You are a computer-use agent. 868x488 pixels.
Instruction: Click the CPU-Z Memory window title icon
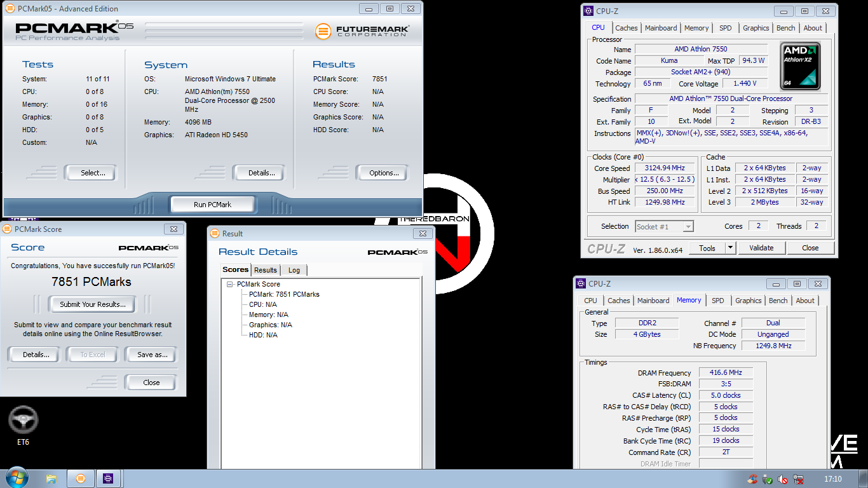pos(581,283)
